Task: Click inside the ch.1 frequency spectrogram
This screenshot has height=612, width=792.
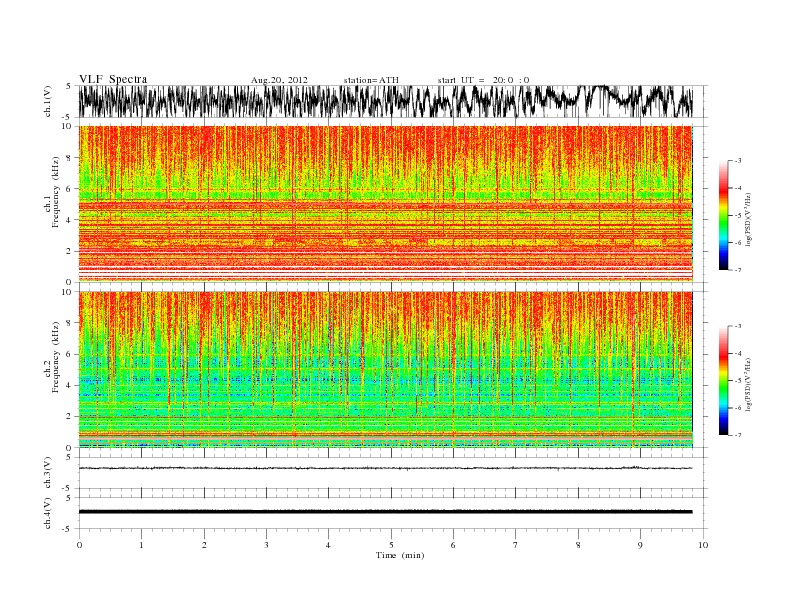Action: click(385, 204)
